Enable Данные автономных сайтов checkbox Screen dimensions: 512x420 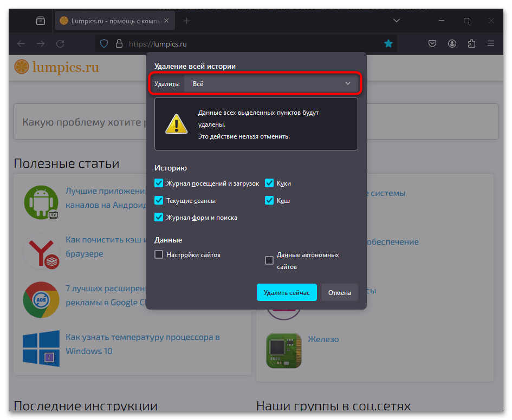click(x=269, y=260)
